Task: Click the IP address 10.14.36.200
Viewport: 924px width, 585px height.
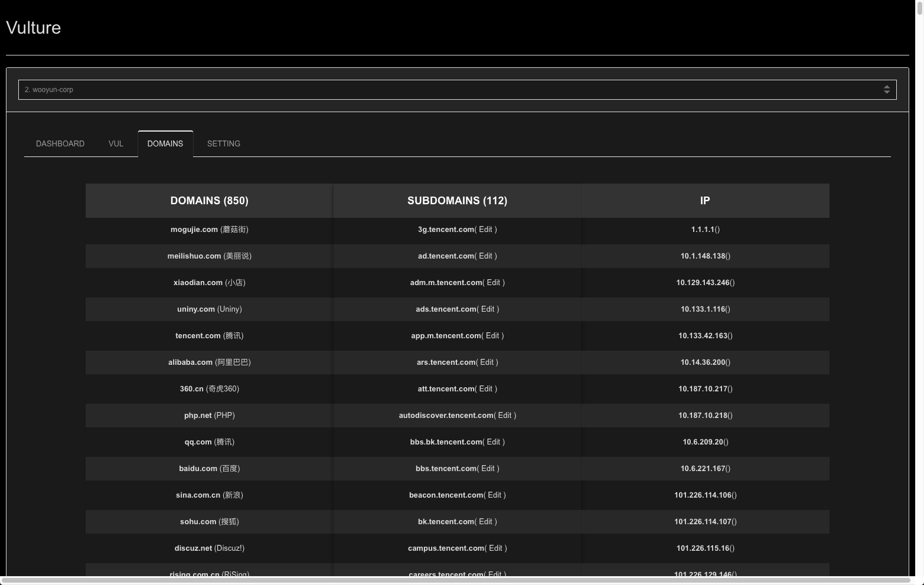Action: 703,362
